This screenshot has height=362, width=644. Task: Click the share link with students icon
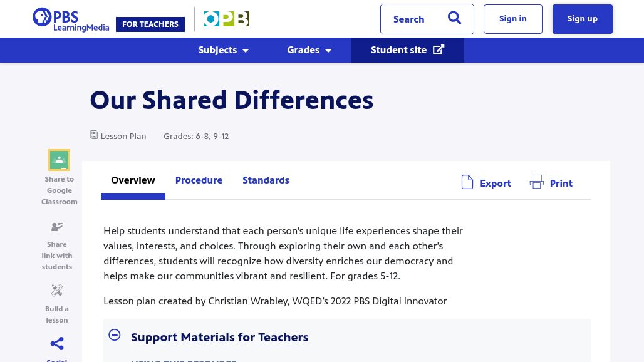click(57, 227)
